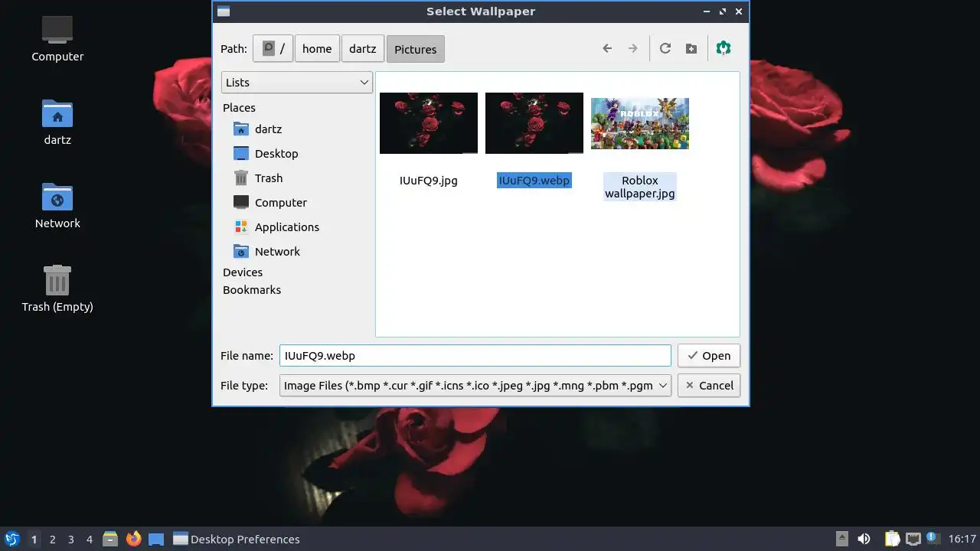Click the File name input field

pyautogui.click(x=475, y=356)
